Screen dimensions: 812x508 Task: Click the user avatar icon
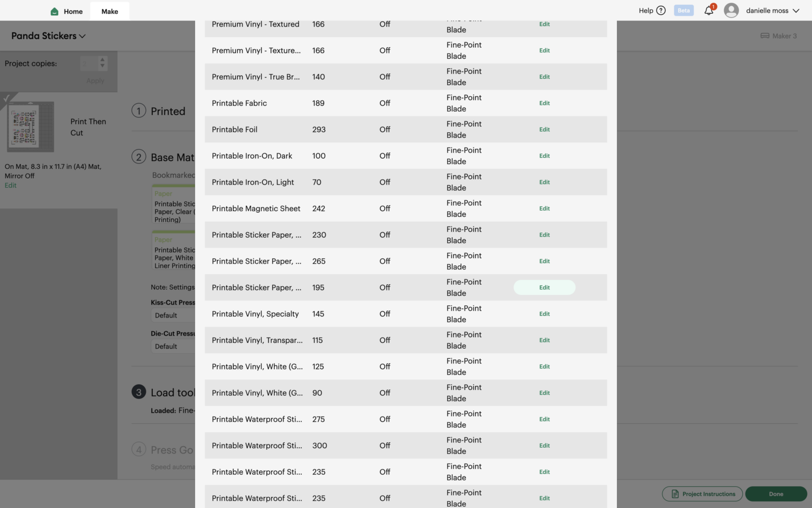pyautogui.click(x=731, y=11)
